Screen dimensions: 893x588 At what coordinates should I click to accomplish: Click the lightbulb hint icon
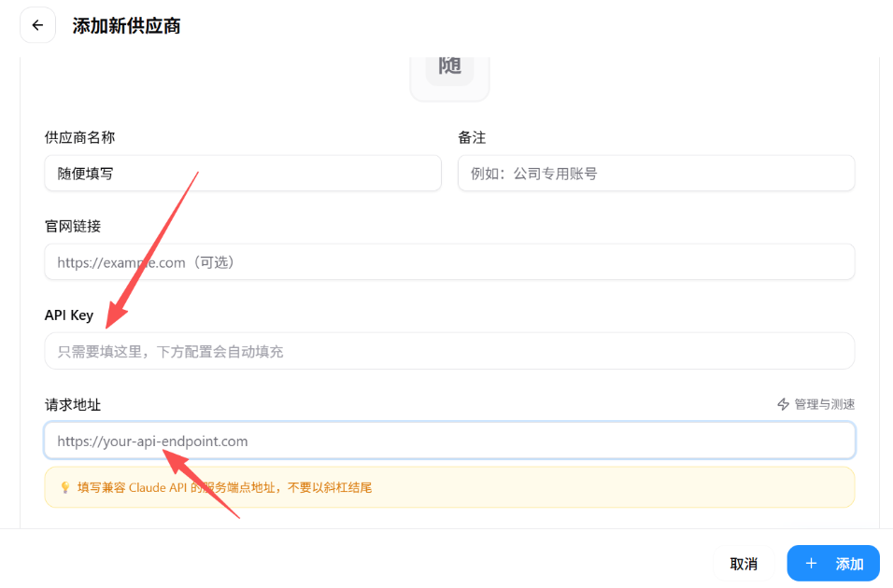tap(65, 487)
